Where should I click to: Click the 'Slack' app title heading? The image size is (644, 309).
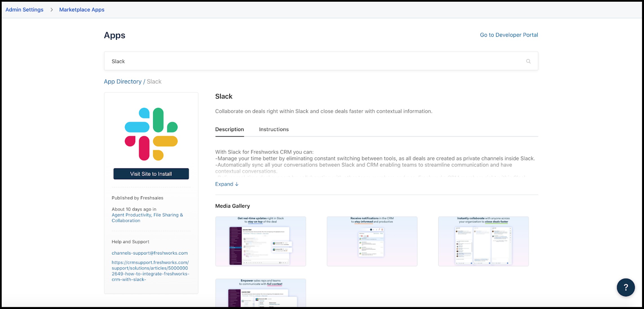224,96
